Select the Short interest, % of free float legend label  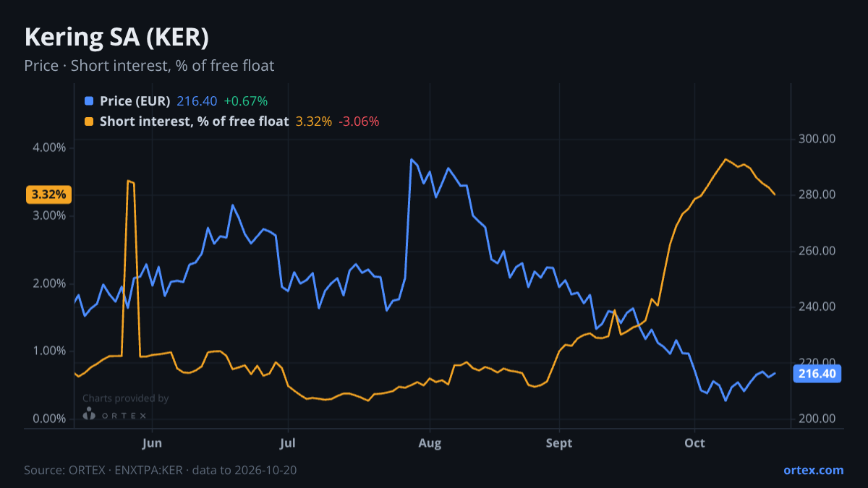point(194,121)
